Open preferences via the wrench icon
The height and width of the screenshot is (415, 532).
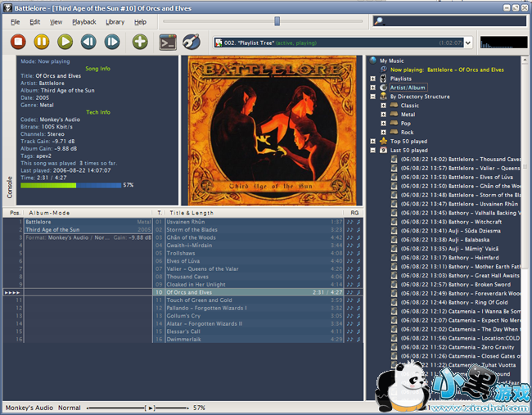pos(192,42)
